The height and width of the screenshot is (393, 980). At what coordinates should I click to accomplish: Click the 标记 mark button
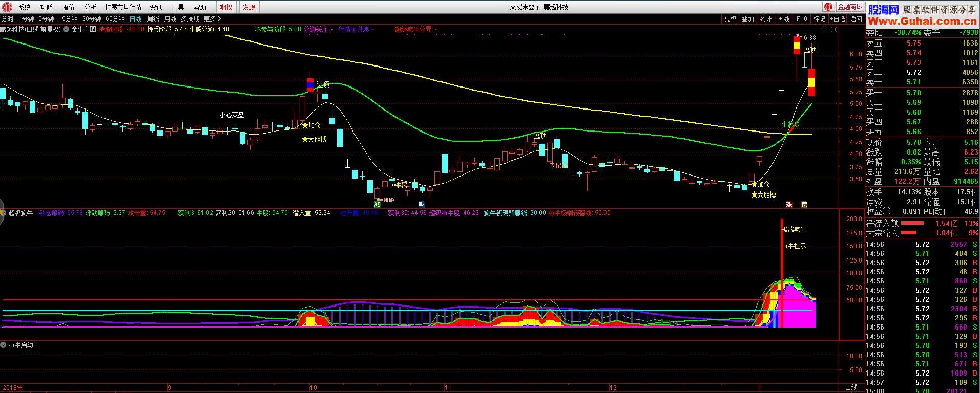819,19
